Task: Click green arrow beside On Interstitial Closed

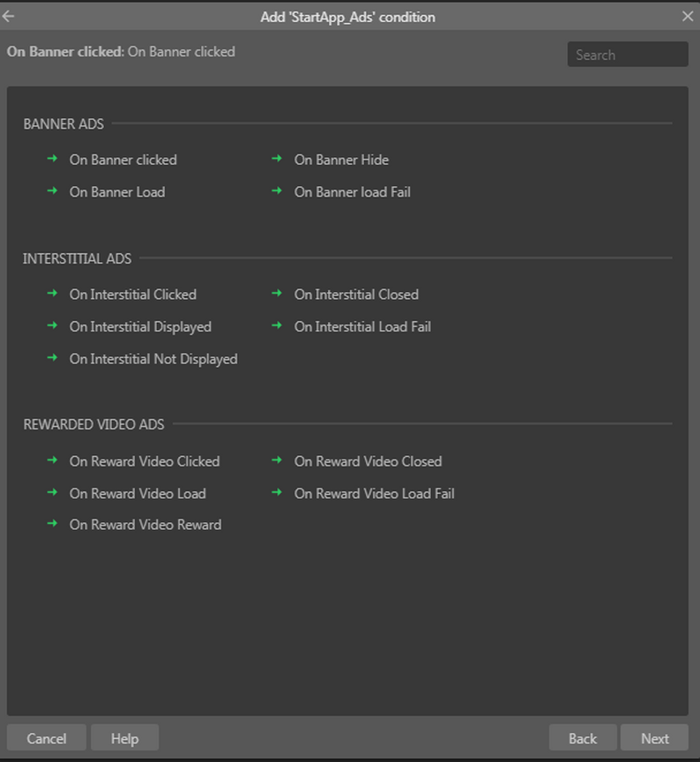Action: coord(277,294)
